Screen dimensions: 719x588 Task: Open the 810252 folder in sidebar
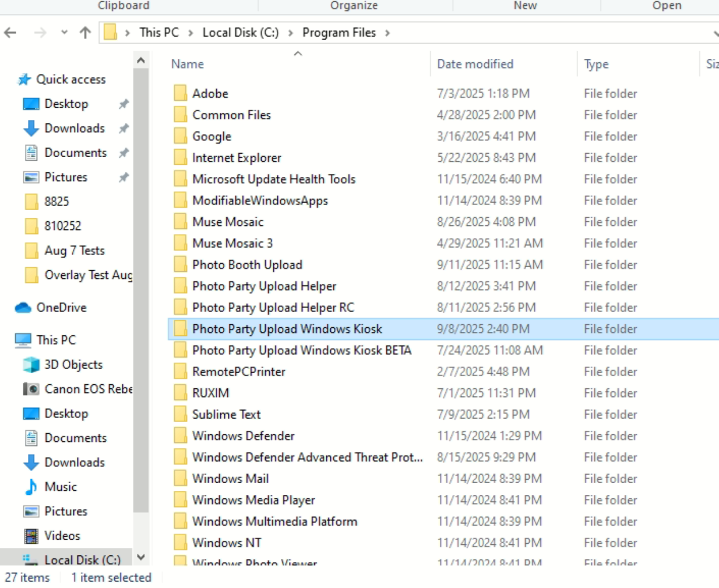pos(63,226)
